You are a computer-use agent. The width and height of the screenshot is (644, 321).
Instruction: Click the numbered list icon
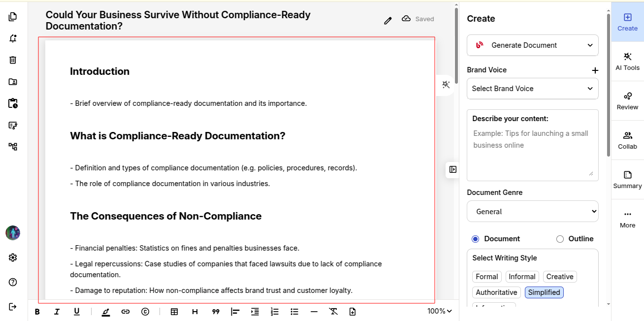point(275,312)
